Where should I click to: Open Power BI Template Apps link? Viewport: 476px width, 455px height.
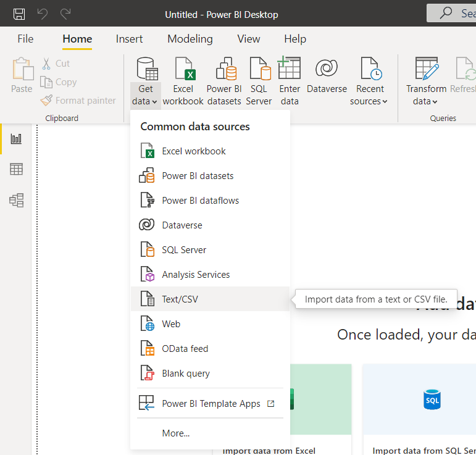click(x=210, y=403)
